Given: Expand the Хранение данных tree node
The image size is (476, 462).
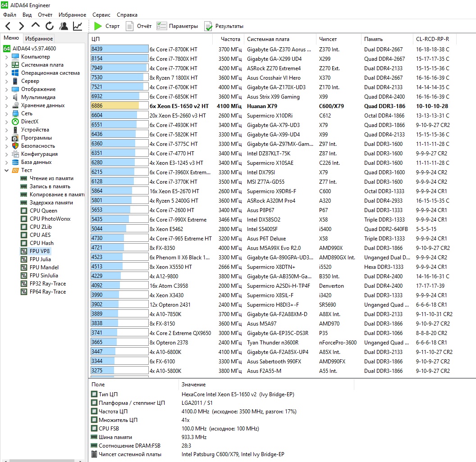Looking at the screenshot, I should tap(7, 105).
